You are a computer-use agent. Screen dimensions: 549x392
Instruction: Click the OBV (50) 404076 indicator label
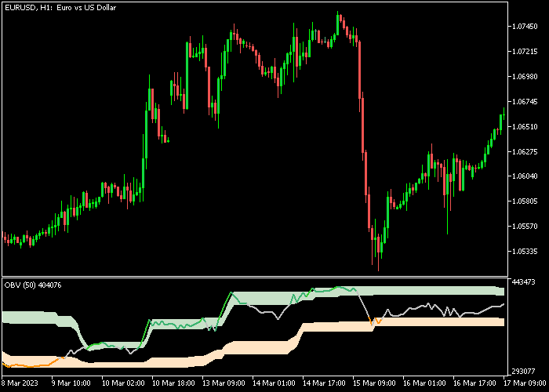point(33,285)
